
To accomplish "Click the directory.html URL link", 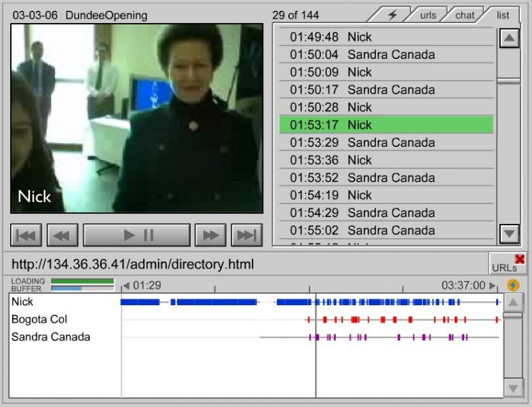I will 133,264.
